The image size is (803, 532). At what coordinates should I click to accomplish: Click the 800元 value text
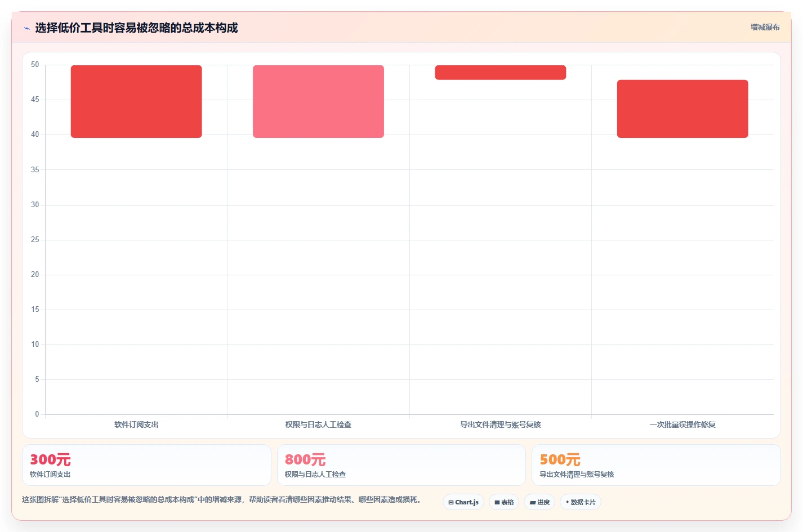click(305, 460)
